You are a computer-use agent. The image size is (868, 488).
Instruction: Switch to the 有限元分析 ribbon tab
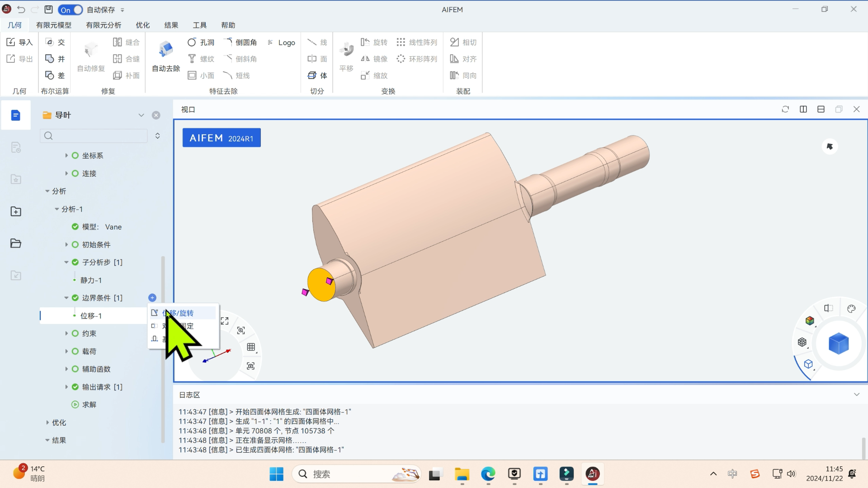104,25
